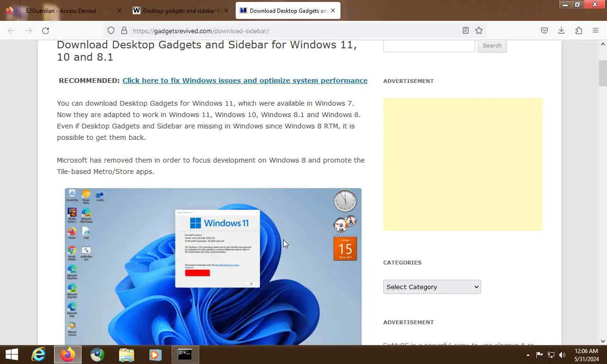The width and height of the screenshot is (607, 364).
Task: Click the gadgetsrevived.com address bar
Action: (294, 31)
